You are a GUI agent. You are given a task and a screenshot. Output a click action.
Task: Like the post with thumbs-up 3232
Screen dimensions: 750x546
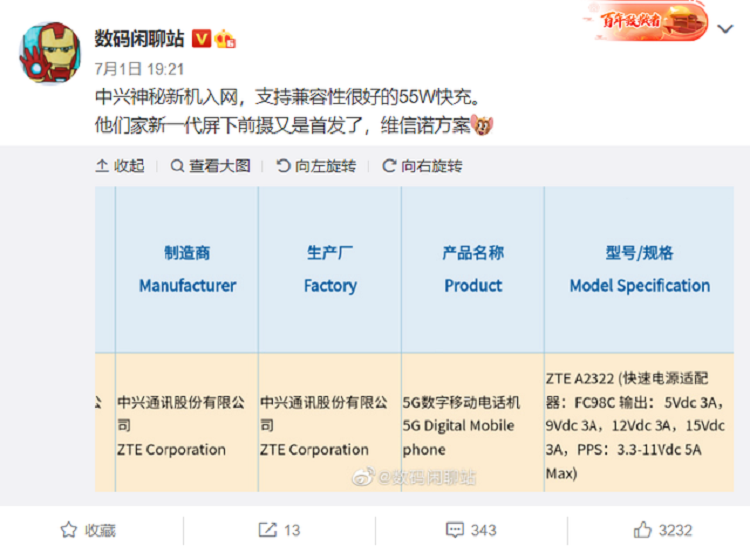click(663, 530)
